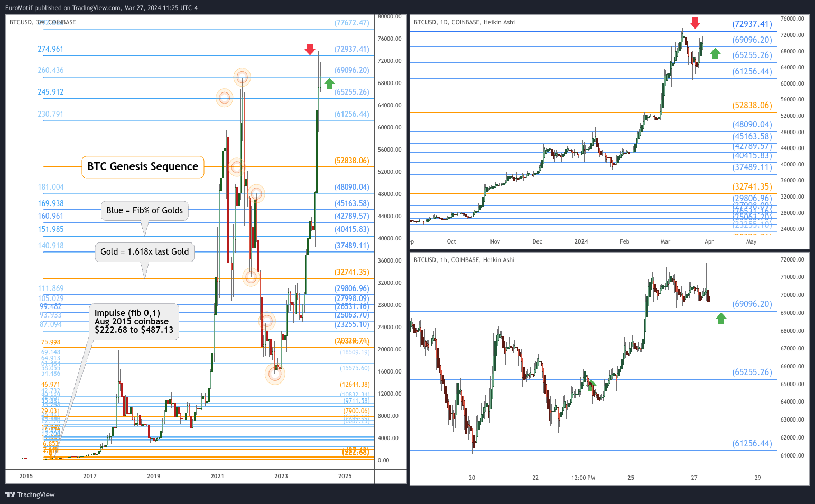Click the 274.961 fib ratio label

[50, 49]
